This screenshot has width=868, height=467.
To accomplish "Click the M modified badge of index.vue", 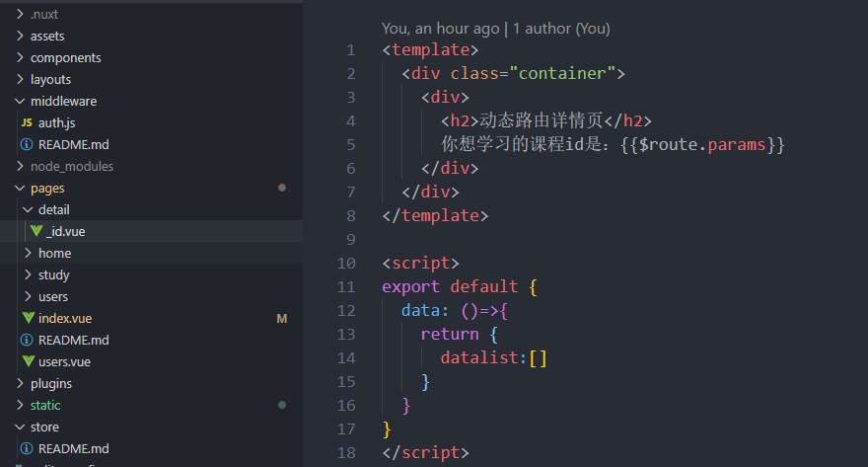I will [x=282, y=319].
